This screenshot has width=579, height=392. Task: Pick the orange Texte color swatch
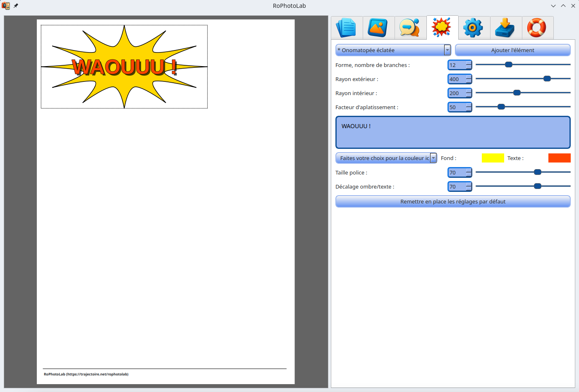click(x=559, y=158)
